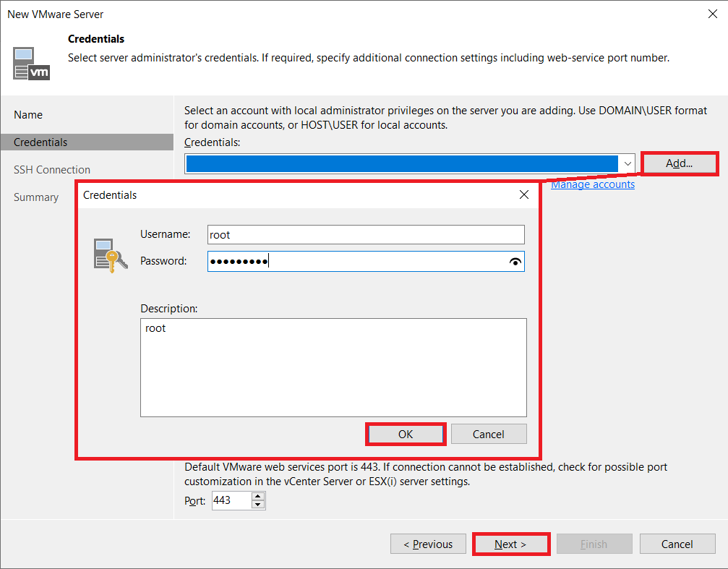The width and height of the screenshot is (728, 569).
Task: Go to the SSH Connection step
Action: [x=52, y=170]
